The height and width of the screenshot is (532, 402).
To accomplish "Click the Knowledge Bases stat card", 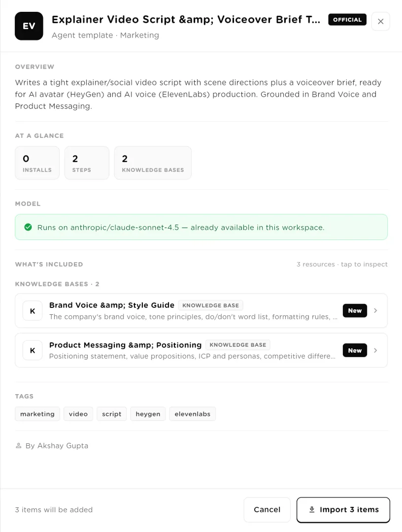I will coord(153,163).
